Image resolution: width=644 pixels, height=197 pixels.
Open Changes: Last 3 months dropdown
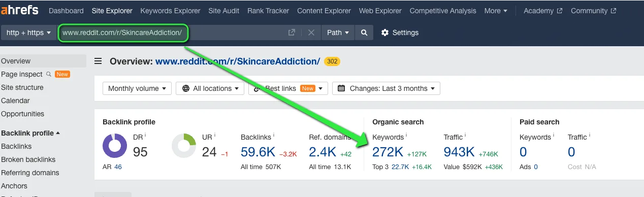tap(386, 88)
